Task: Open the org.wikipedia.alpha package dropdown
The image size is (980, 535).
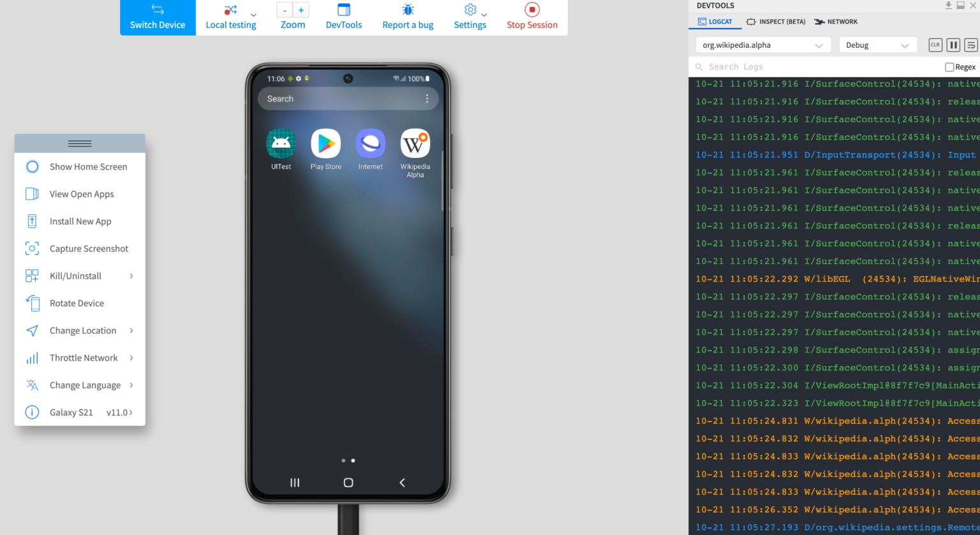Action: point(764,45)
